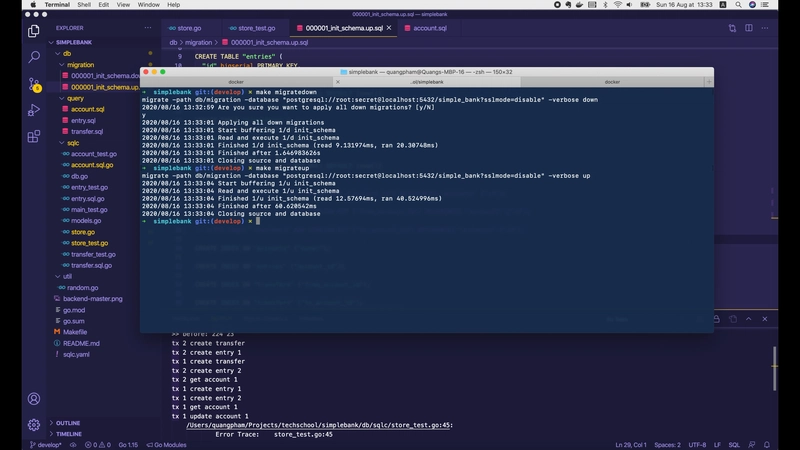Collapse the sqlc folder
The image size is (800, 450).
pos(72,143)
